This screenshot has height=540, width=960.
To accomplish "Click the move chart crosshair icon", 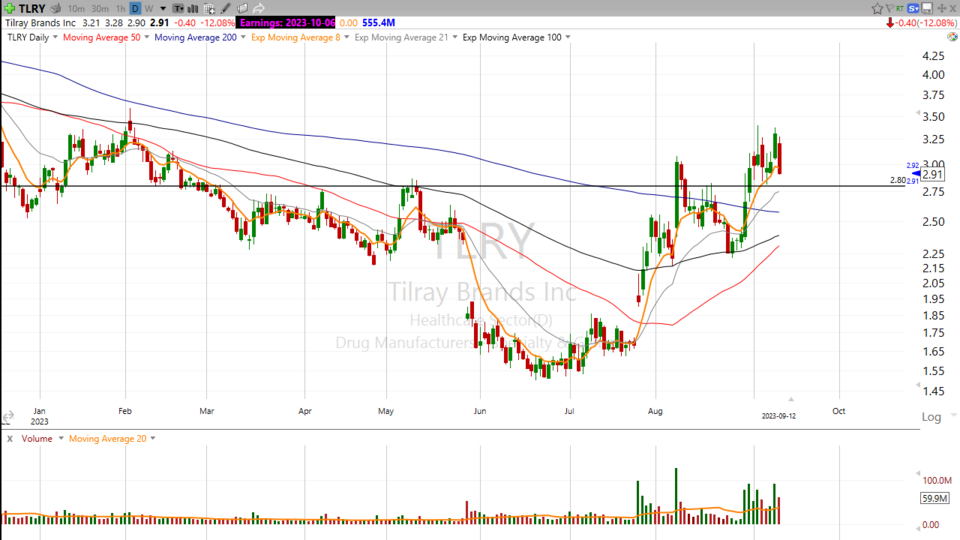I will pos(942,9).
